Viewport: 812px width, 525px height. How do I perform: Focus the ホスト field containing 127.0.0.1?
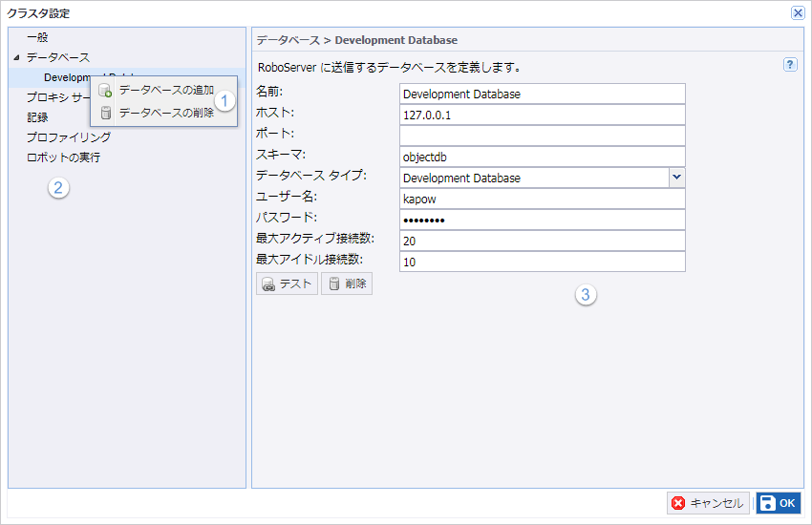tap(542, 115)
